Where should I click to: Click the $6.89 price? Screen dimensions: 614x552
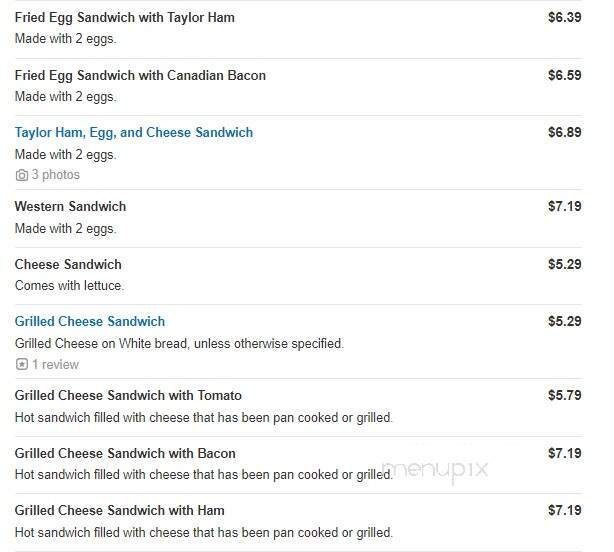tap(565, 132)
